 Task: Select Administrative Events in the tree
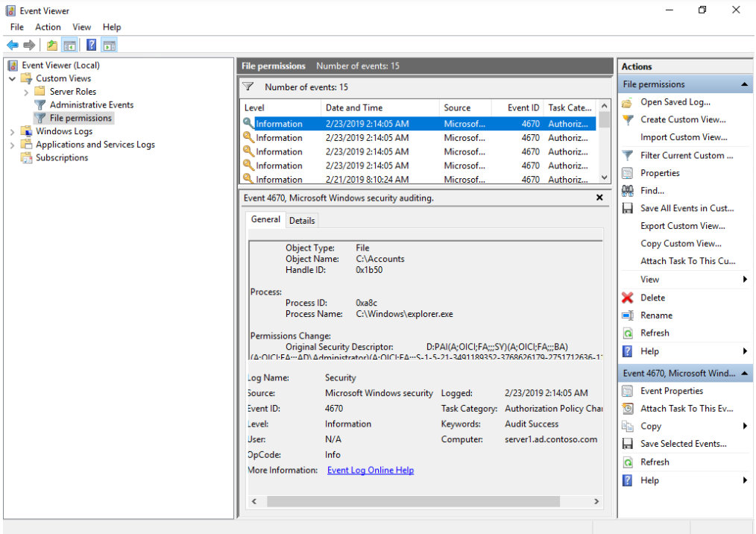(92, 105)
